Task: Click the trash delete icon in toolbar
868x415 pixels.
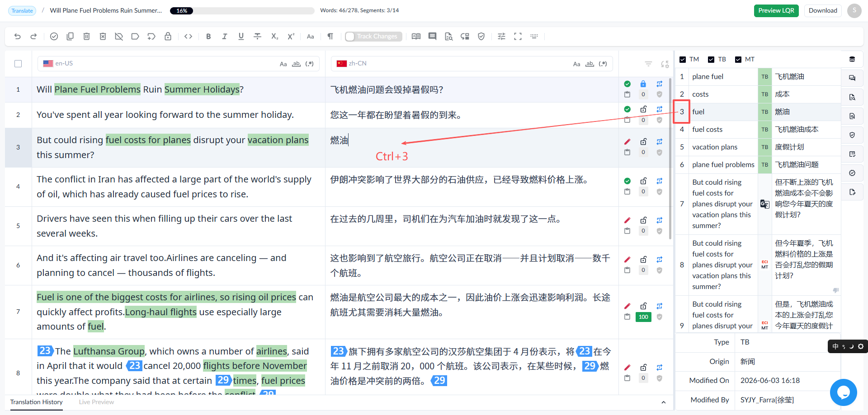Action: [86, 37]
